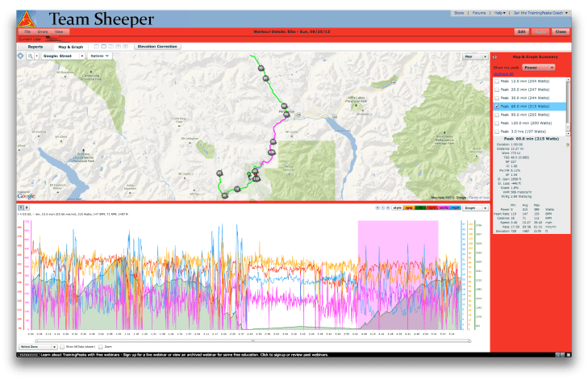
Task: Enable the Zoom checkbox below graph
Action: (x=101, y=347)
